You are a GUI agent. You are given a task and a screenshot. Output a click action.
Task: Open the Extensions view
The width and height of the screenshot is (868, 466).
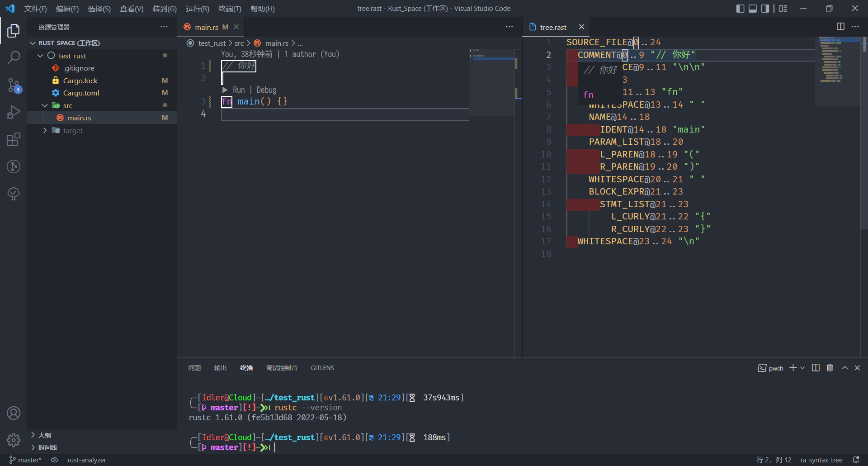[x=14, y=139]
